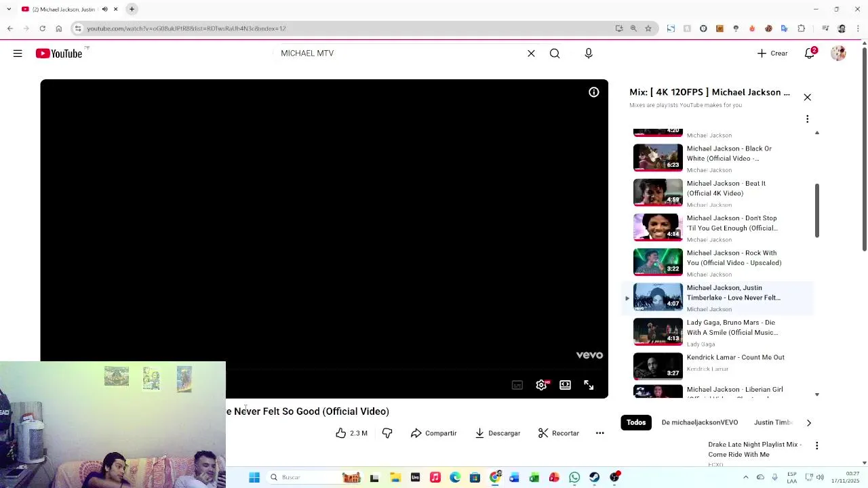Open the Crear upload menu
This screenshot has height=488, width=868.
coord(772,54)
